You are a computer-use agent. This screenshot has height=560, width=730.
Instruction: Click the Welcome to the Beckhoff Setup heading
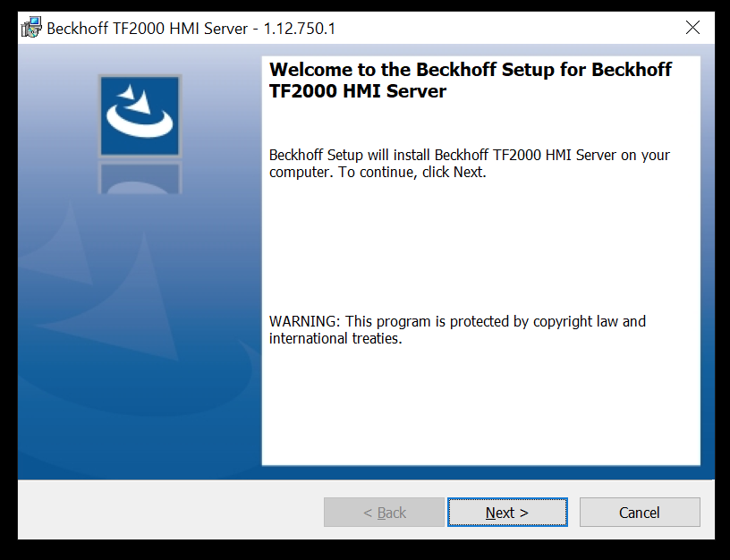pyautogui.click(x=471, y=70)
